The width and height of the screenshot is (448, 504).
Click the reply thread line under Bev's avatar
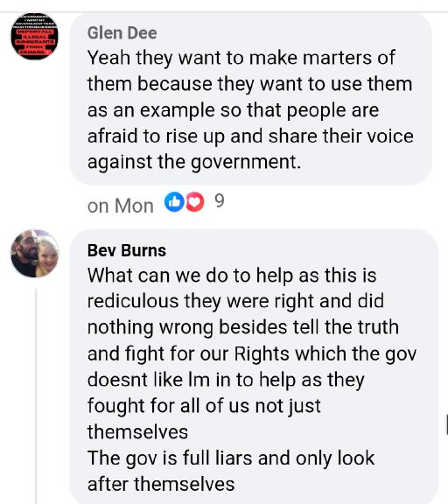pos(36,396)
